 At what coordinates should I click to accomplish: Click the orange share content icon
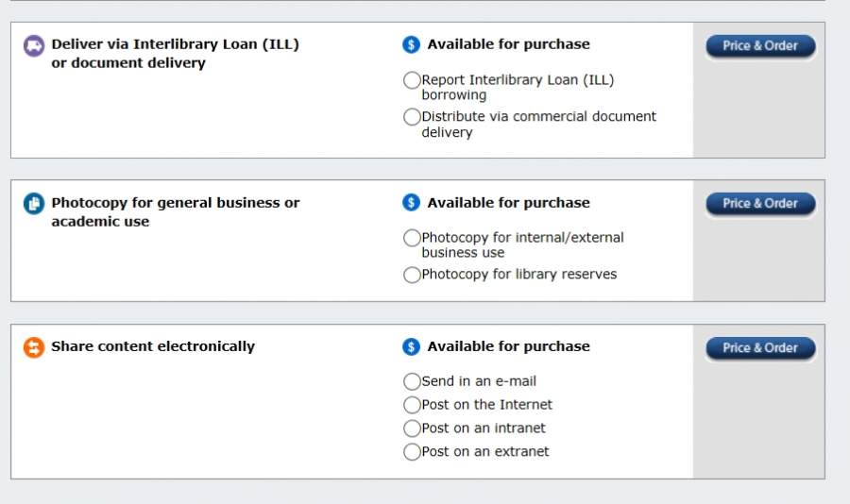click(33, 347)
